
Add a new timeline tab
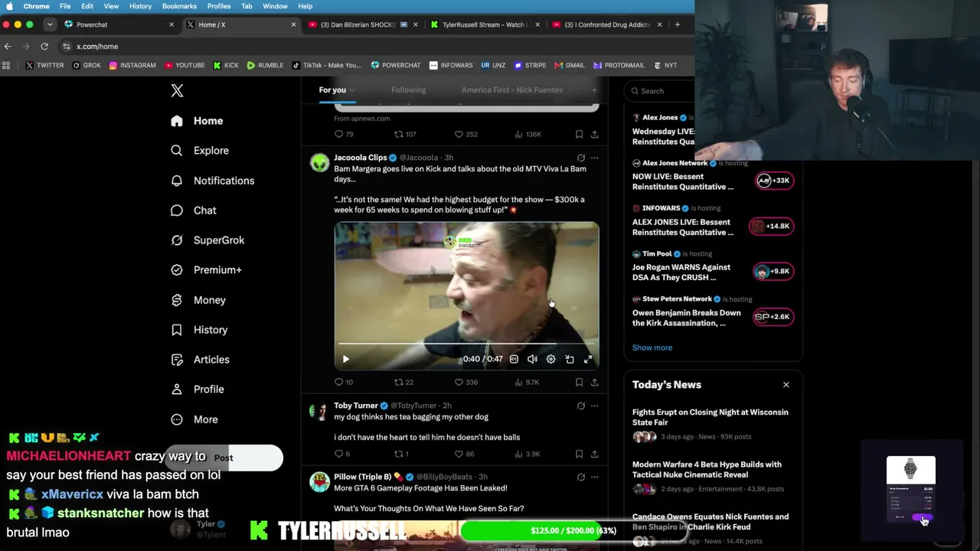pos(594,90)
